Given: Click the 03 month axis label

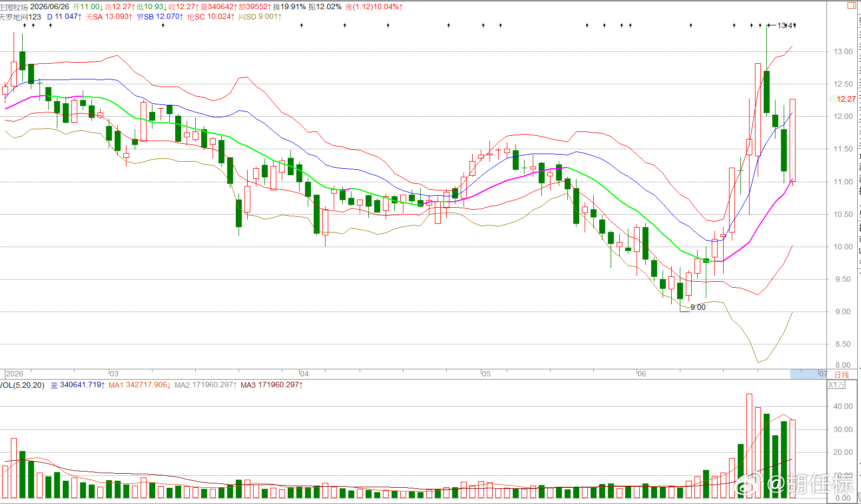Looking at the screenshot, I should pyautogui.click(x=114, y=374).
